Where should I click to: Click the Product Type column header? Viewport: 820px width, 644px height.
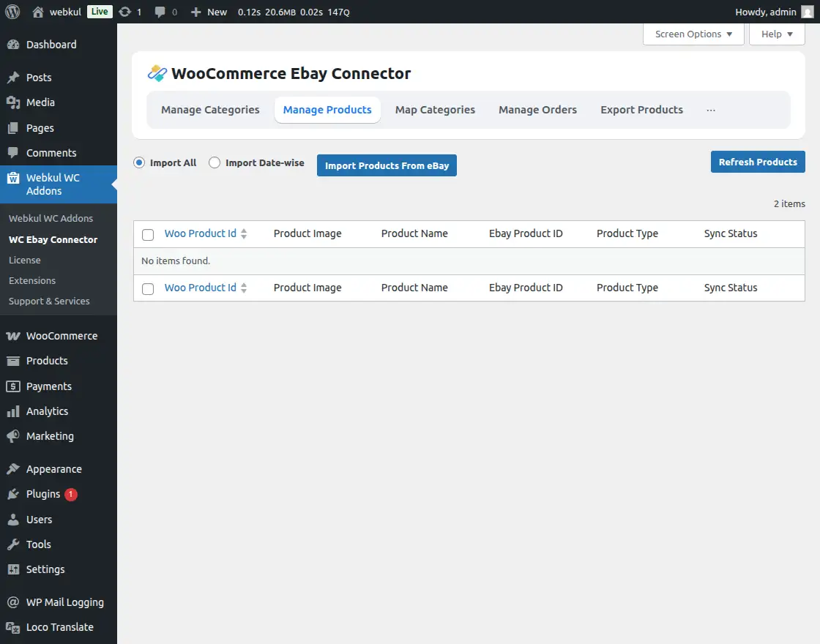627,233
